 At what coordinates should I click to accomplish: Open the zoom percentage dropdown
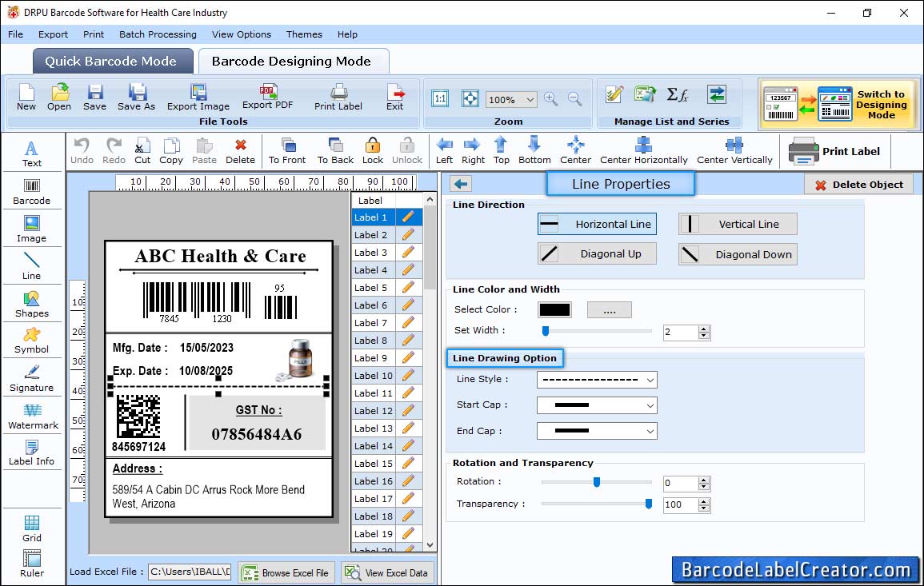(530, 99)
